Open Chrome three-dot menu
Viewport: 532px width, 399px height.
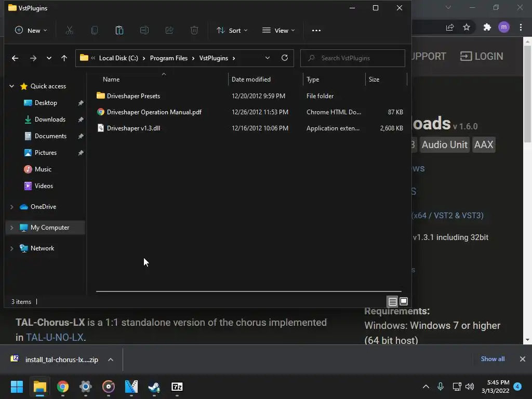point(521,27)
